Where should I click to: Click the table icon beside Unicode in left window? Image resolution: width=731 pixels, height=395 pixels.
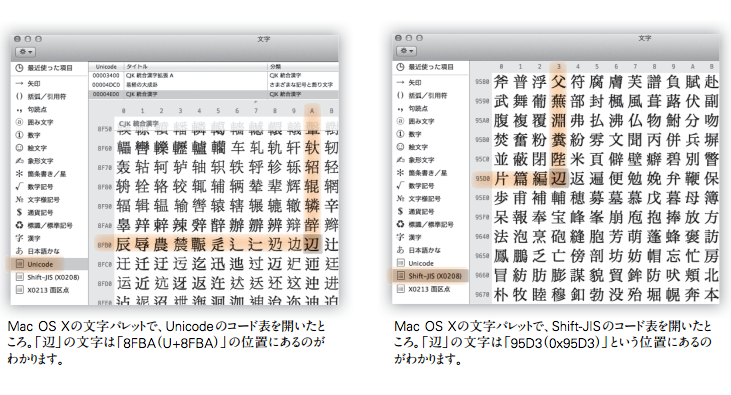[x=19, y=264]
